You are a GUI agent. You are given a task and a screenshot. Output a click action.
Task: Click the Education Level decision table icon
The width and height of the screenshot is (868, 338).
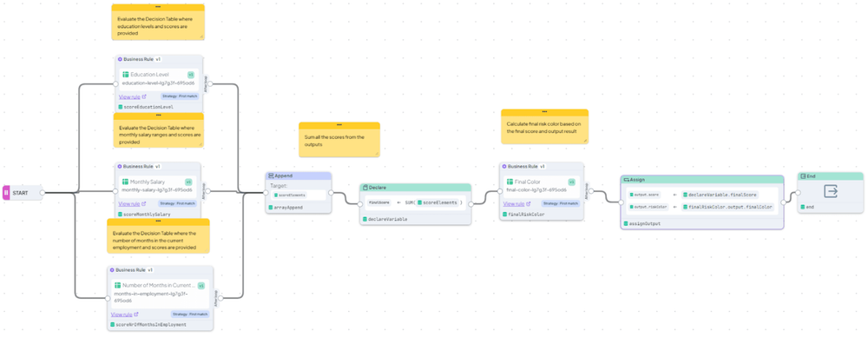click(x=126, y=74)
